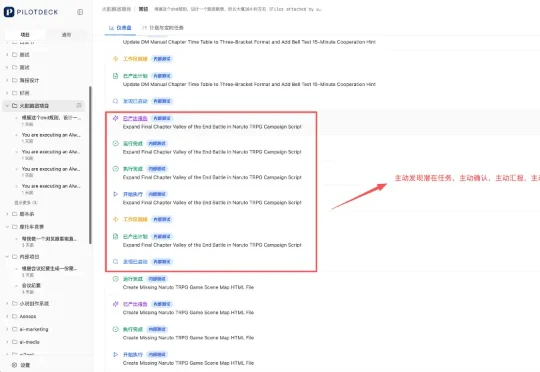Collapse the 摩托车竞赛 folder chevron
This screenshot has width=540, height=372.
pos(7,227)
